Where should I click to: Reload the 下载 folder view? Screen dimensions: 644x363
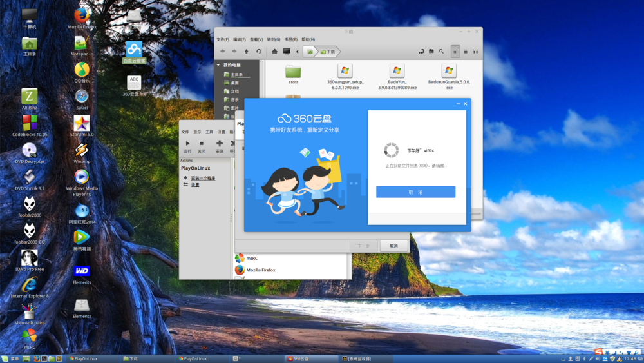[258, 52]
